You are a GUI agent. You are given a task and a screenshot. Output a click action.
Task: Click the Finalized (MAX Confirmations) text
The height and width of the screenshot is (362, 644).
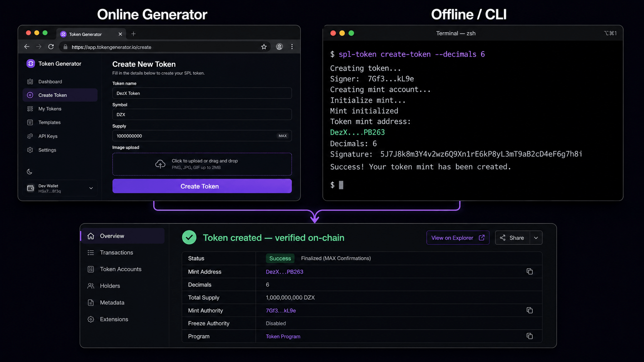coord(336,259)
